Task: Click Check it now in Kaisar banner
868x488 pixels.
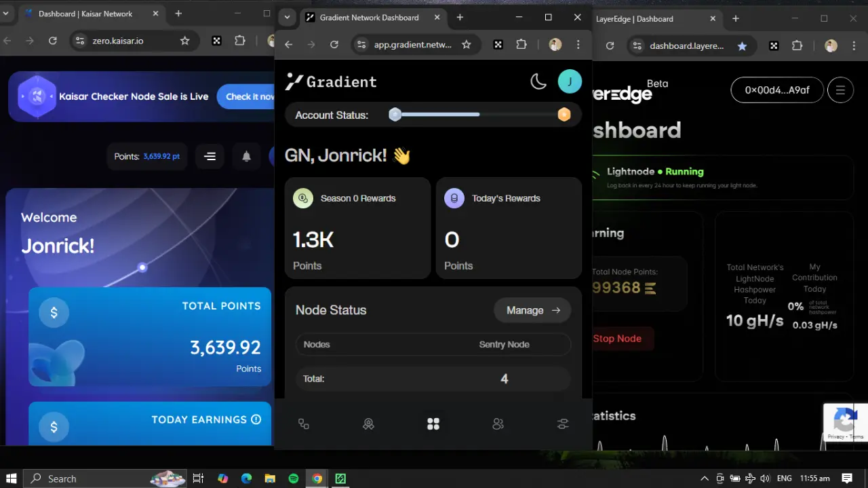Action: pos(246,96)
